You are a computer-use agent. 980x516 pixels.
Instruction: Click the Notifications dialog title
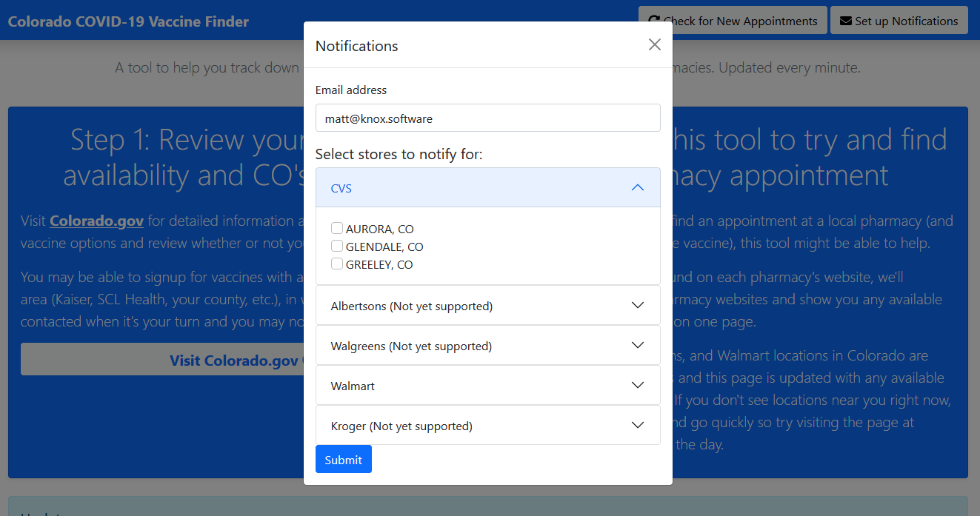click(x=357, y=46)
